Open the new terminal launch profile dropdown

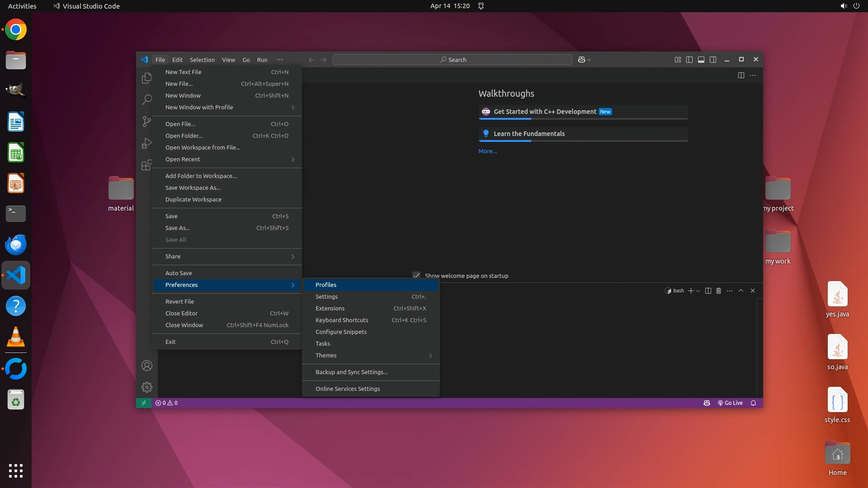point(698,291)
